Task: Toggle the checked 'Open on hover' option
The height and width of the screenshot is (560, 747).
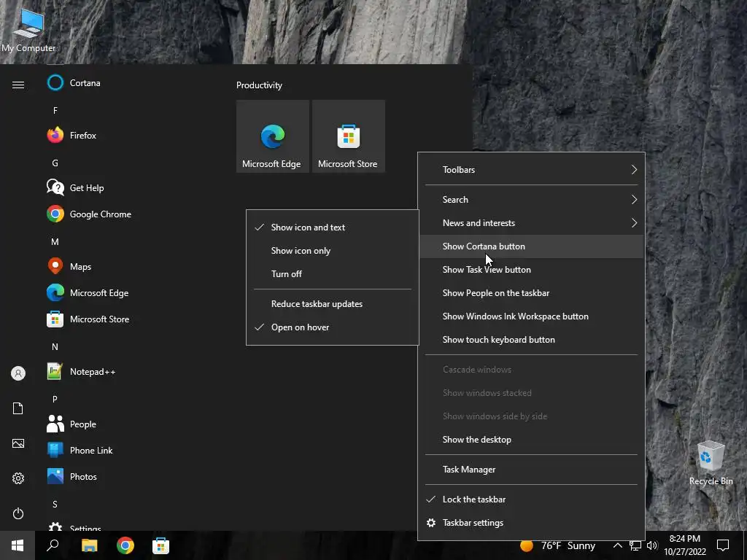Action: coord(333,327)
